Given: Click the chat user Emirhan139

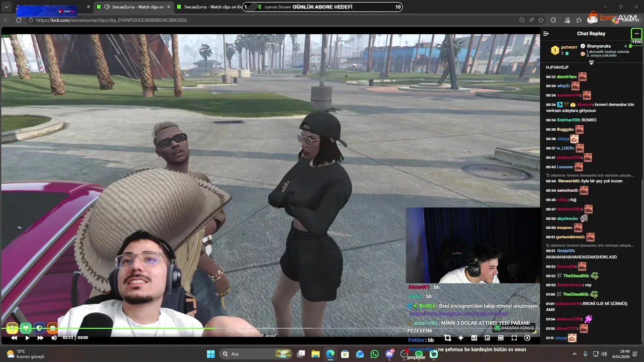Looking at the screenshot, I should click(569, 120).
